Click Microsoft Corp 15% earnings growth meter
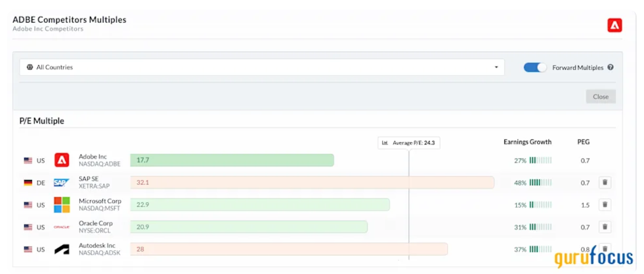 point(540,205)
